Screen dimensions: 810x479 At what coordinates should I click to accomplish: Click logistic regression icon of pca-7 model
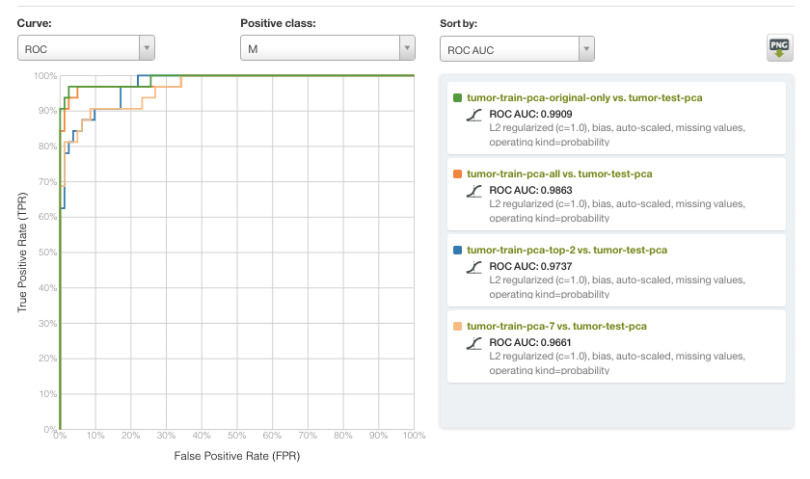[x=475, y=343]
